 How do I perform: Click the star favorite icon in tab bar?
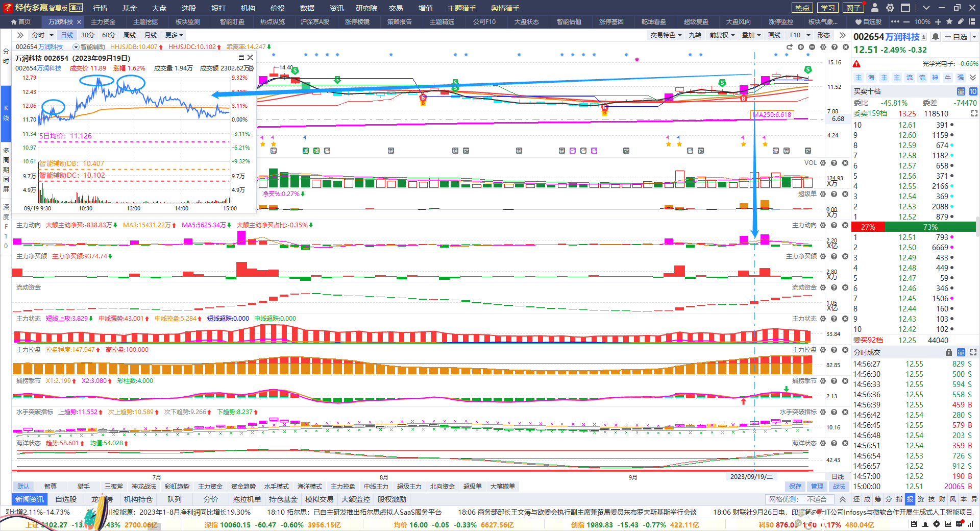click(x=949, y=21)
